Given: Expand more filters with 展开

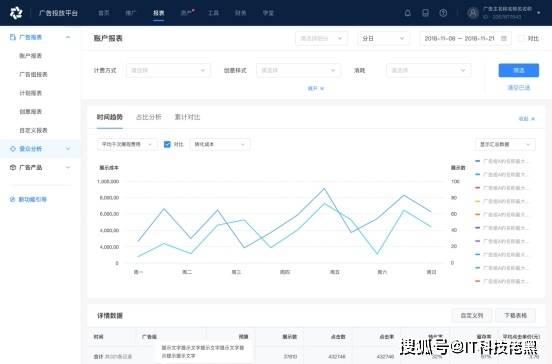Looking at the screenshot, I should pos(316,88).
